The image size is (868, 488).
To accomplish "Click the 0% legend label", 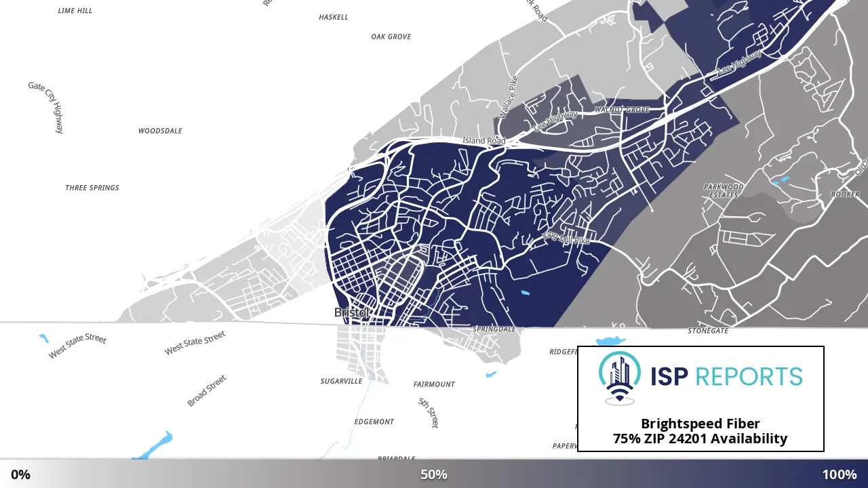I will (x=21, y=474).
